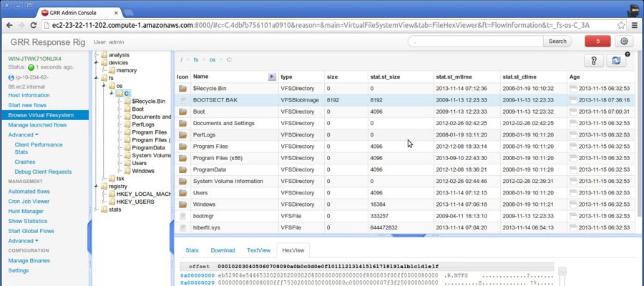Open Cron Job Viewer link

coord(29,202)
